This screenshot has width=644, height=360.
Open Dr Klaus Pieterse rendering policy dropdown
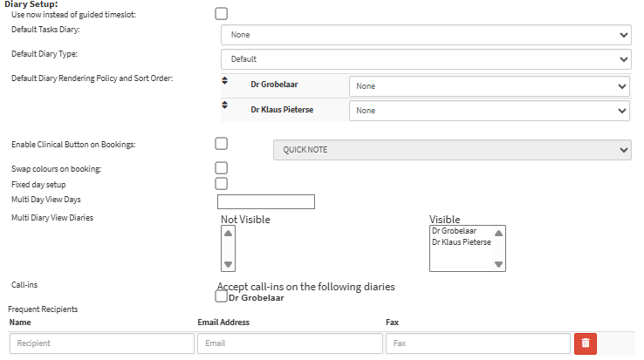[489, 111]
